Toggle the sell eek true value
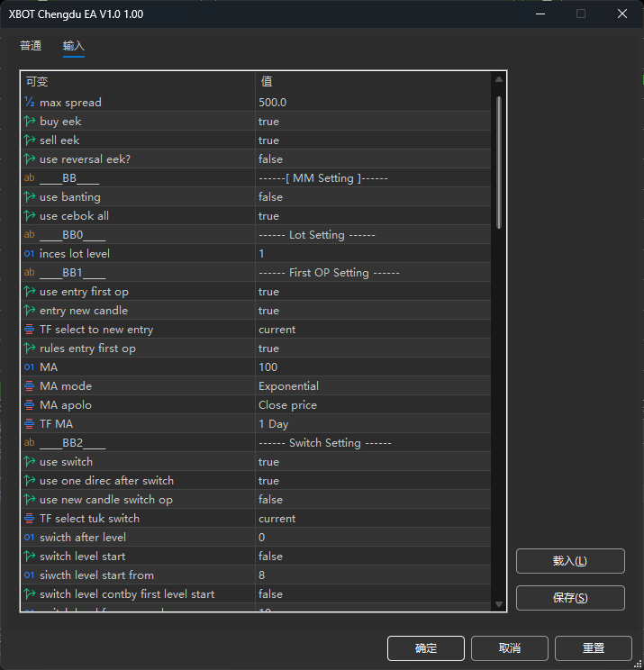644x670 pixels. [x=268, y=140]
